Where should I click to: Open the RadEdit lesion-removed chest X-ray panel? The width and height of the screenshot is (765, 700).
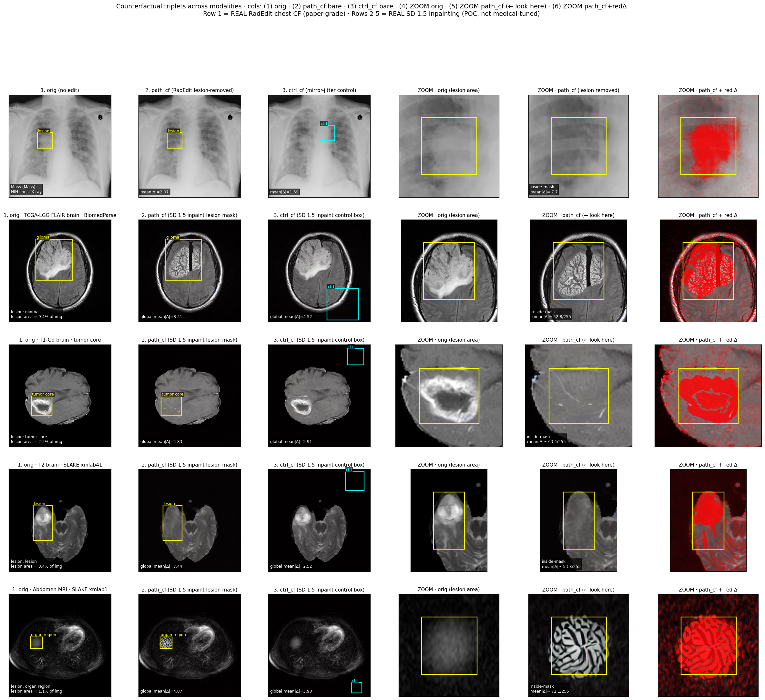click(x=190, y=146)
